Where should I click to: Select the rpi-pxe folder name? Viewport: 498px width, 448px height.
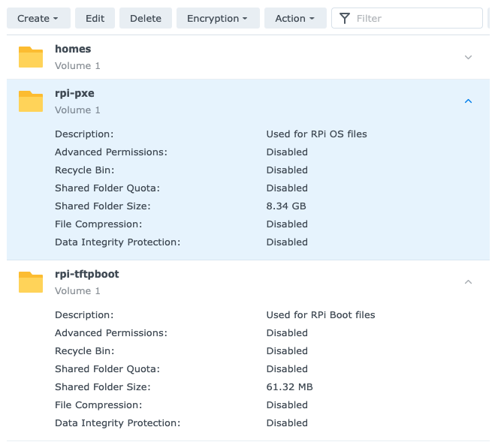point(74,93)
